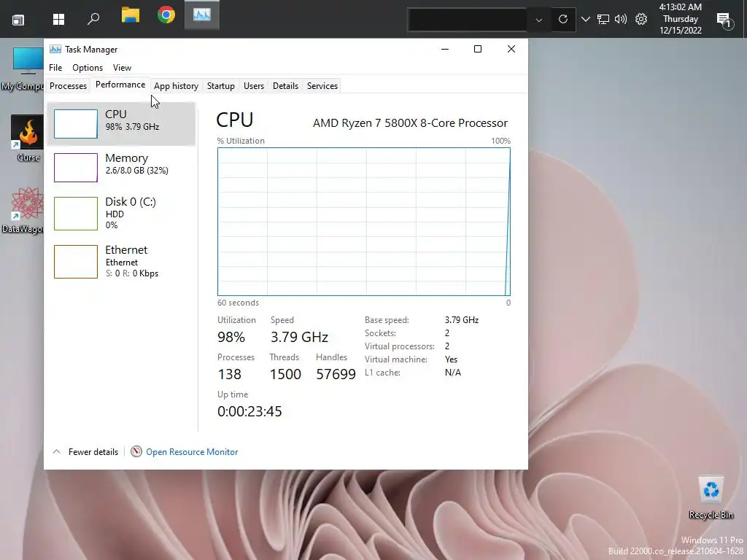Click the 98% utilization value
This screenshot has width=747, height=560.
[x=231, y=337]
